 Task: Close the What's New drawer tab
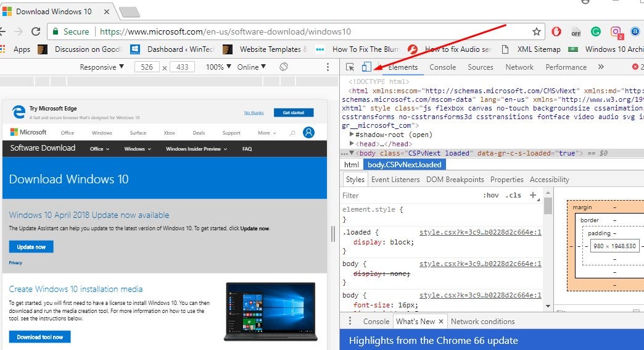[x=440, y=322]
